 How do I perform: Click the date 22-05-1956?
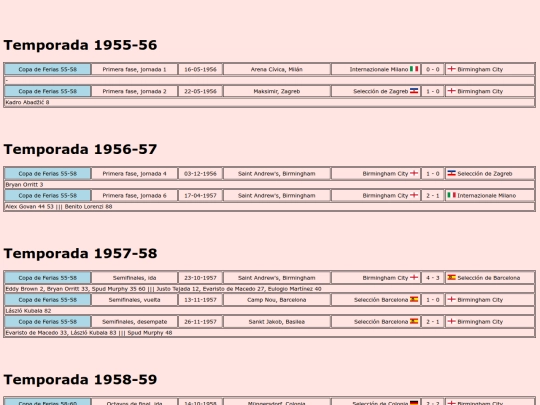click(200, 91)
